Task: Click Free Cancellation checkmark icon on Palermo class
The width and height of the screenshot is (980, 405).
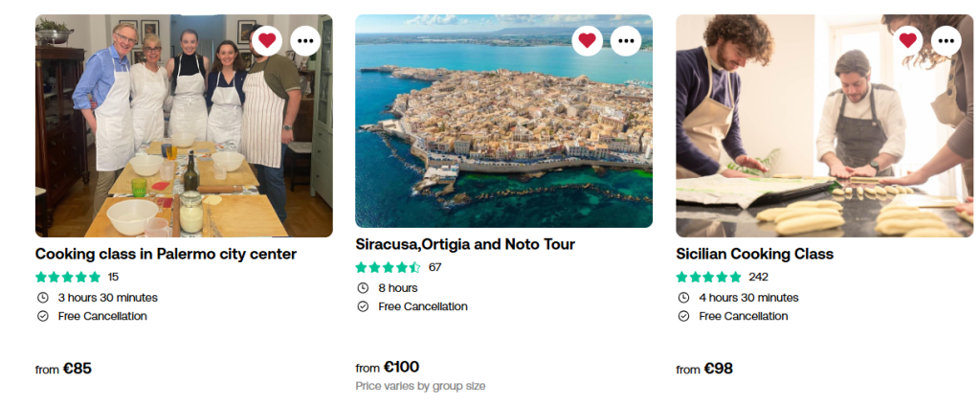Action: (42, 316)
